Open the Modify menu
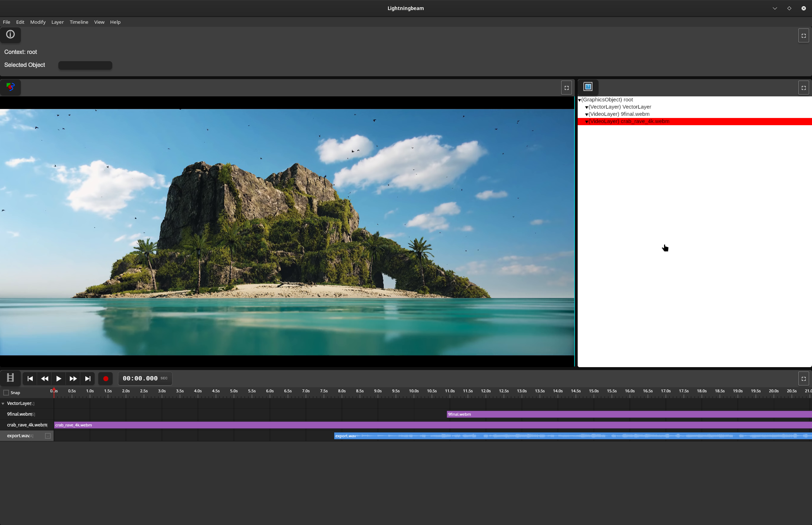 pos(38,22)
